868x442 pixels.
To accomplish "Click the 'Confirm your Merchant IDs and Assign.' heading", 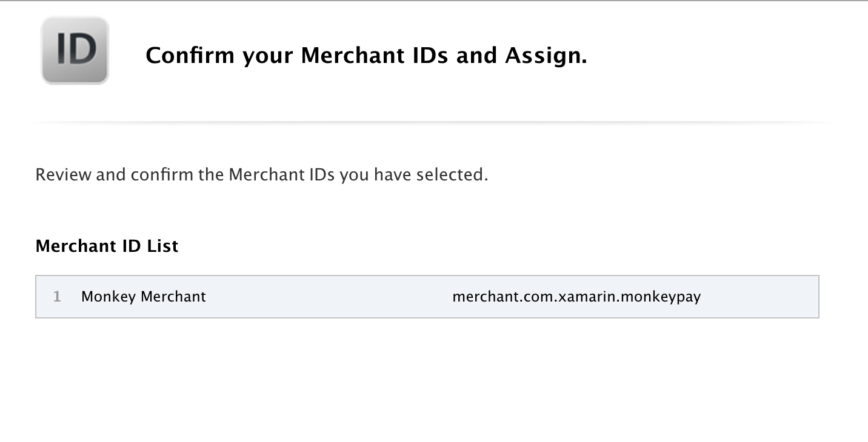I will pyautogui.click(x=366, y=56).
